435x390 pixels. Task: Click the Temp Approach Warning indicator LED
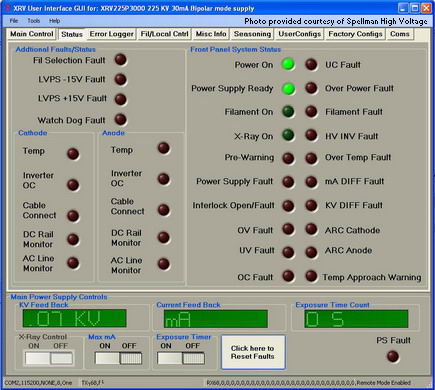(x=311, y=276)
